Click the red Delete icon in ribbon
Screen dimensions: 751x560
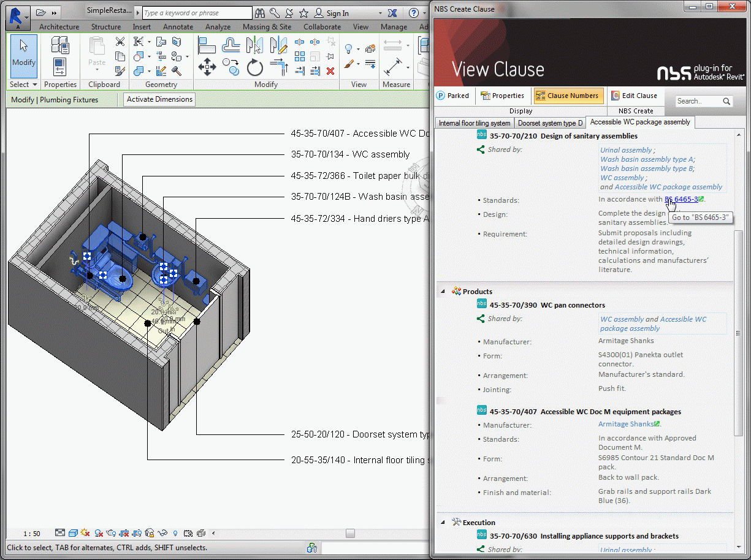tap(330, 70)
